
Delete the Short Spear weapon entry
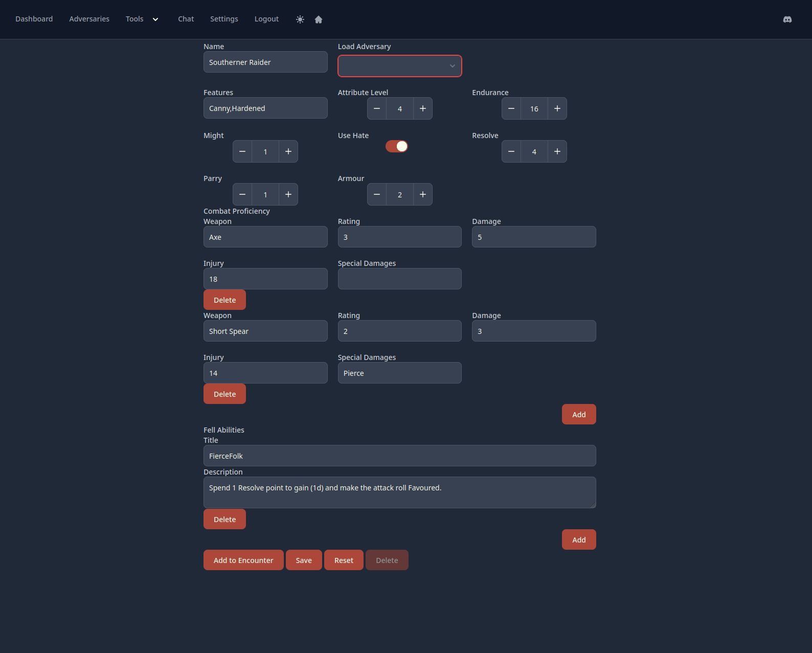pyautogui.click(x=224, y=394)
